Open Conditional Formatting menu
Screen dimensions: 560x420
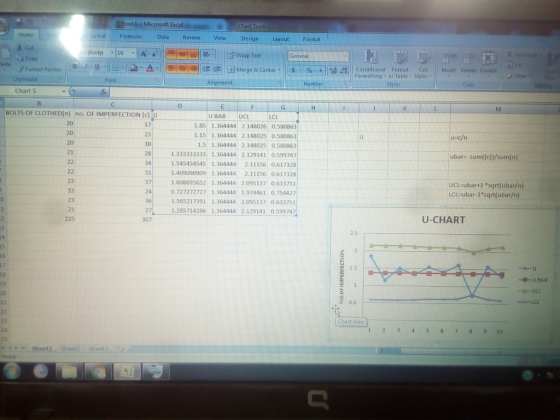(x=370, y=64)
